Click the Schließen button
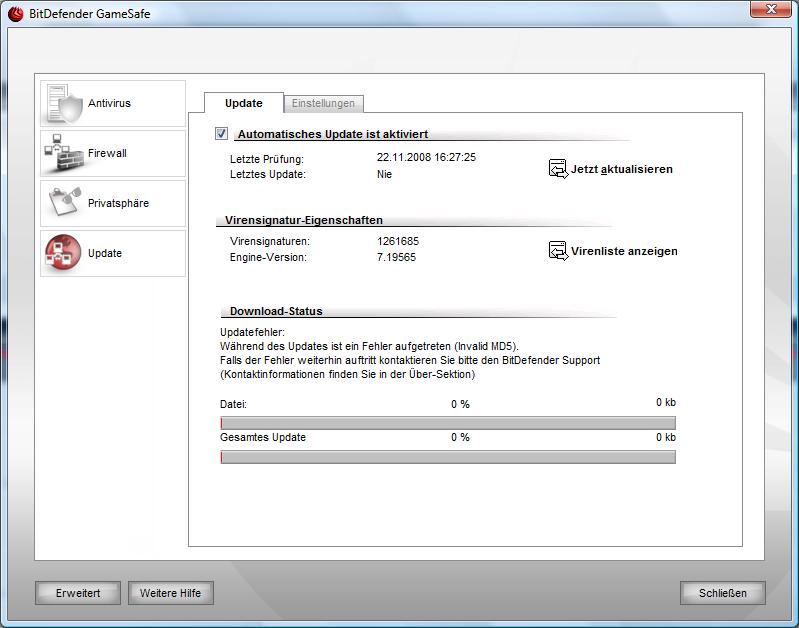This screenshot has height=628, width=799. click(723, 593)
